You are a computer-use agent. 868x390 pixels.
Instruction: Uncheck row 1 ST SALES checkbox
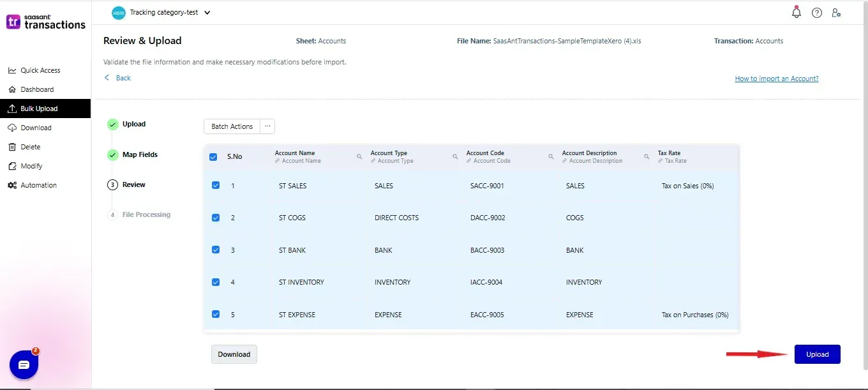pos(216,186)
